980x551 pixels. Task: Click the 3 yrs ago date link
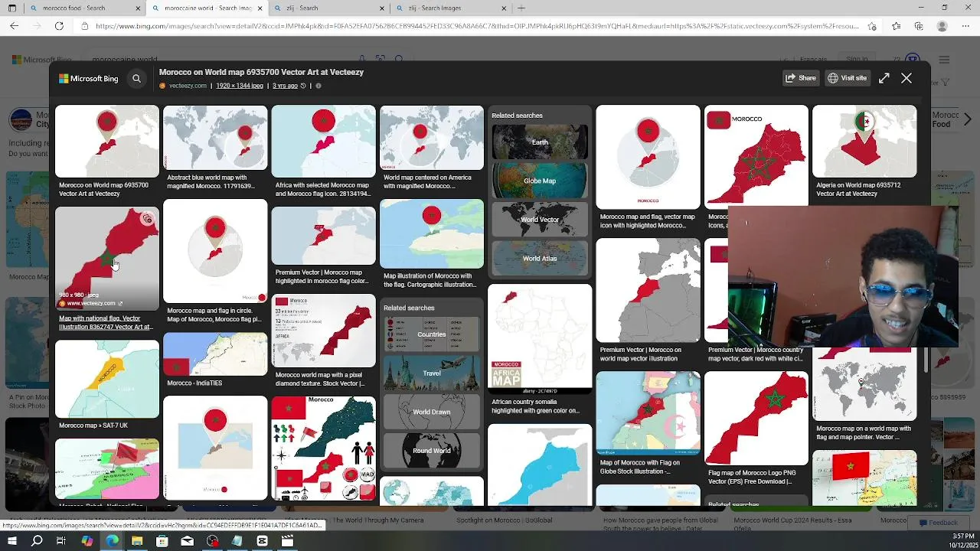[x=285, y=86]
